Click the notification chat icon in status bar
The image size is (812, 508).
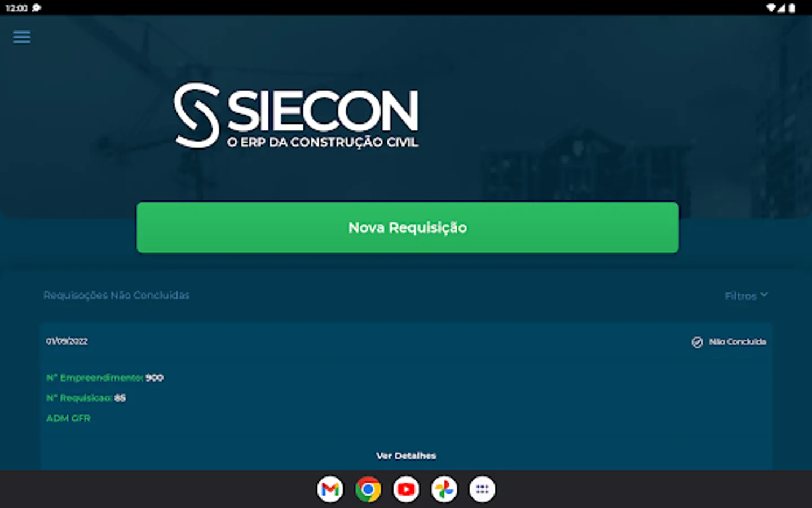click(x=37, y=8)
